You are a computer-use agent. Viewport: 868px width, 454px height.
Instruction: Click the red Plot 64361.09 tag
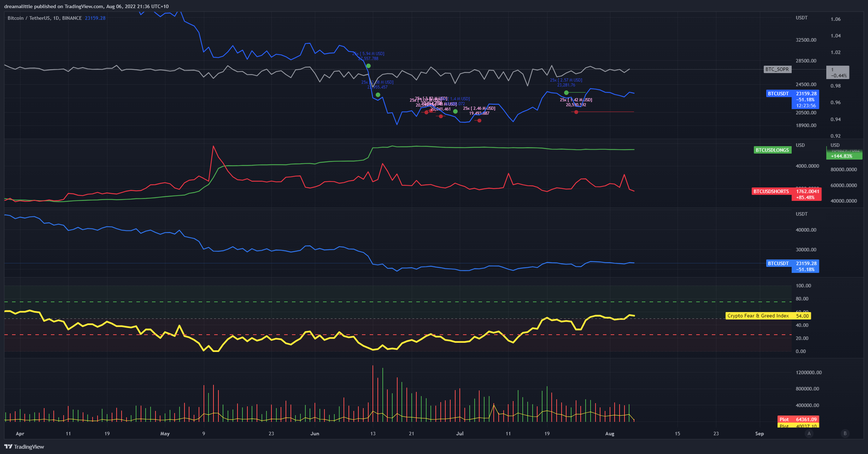click(798, 419)
